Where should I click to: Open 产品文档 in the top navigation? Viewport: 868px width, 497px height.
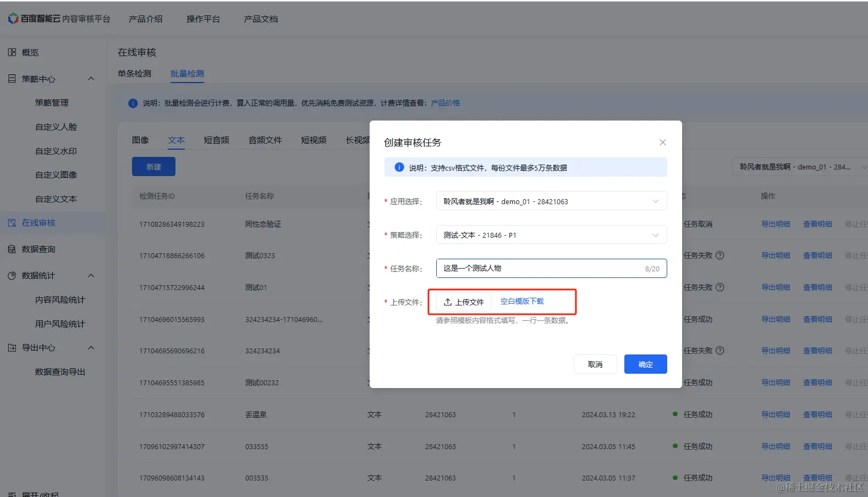(261, 19)
